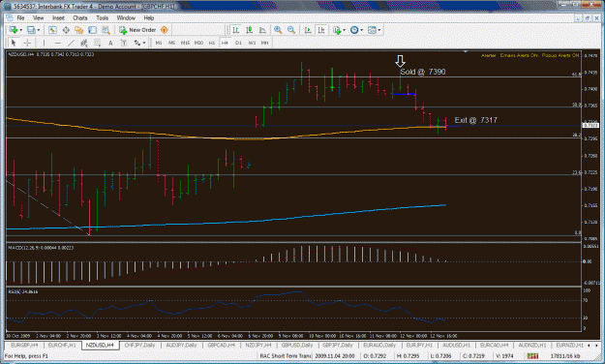Click the New Chart toolbar icon
Image resolution: width=605 pixels, height=364 pixels.
click(14, 30)
